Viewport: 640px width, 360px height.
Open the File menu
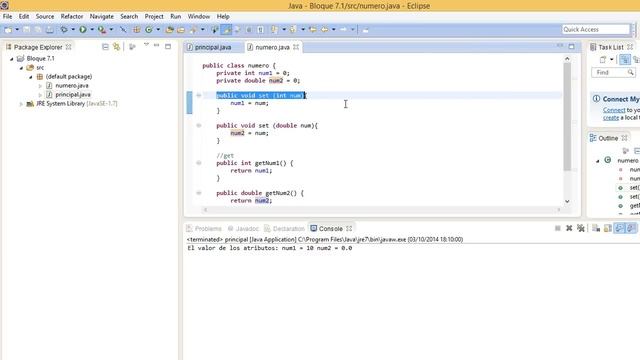click(x=7, y=16)
